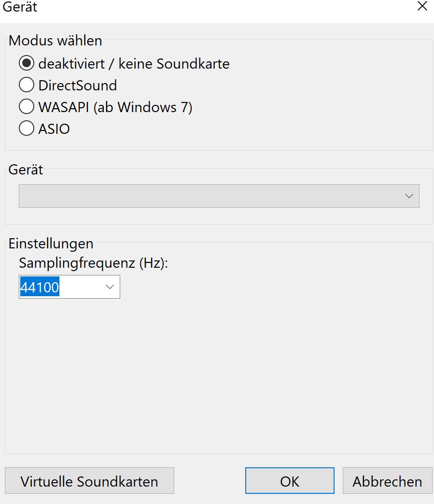Click the chevron arrow of Gerät dropdown
This screenshot has height=504, width=434.
pyautogui.click(x=409, y=196)
